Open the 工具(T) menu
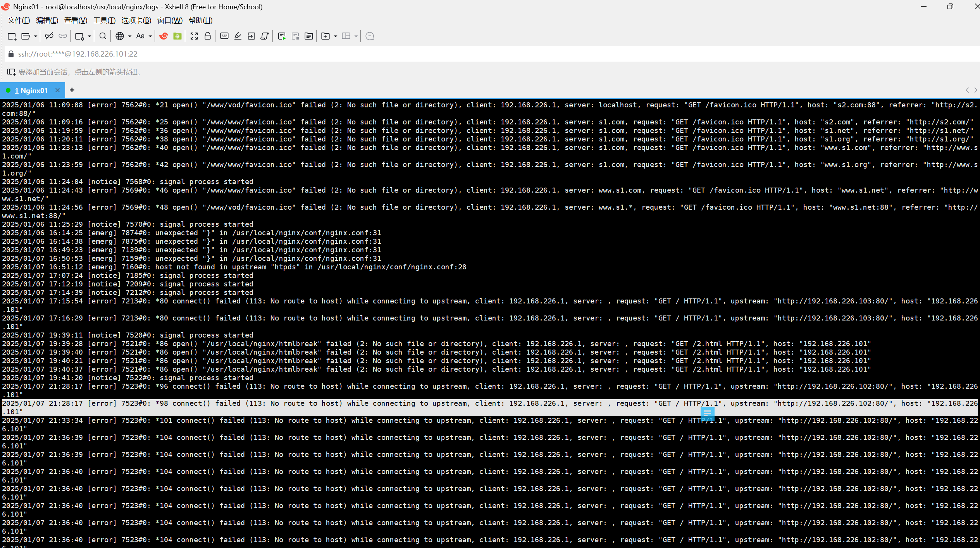 pyautogui.click(x=104, y=21)
